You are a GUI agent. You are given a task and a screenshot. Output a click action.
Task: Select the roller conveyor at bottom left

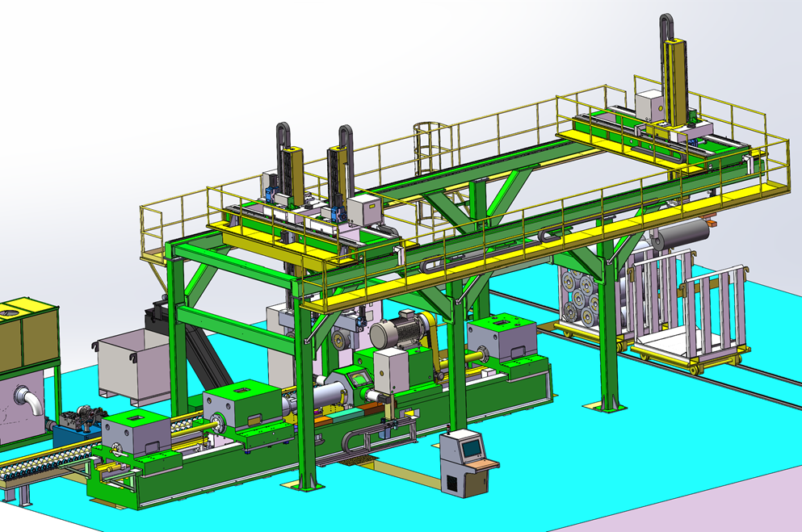tap(40, 467)
